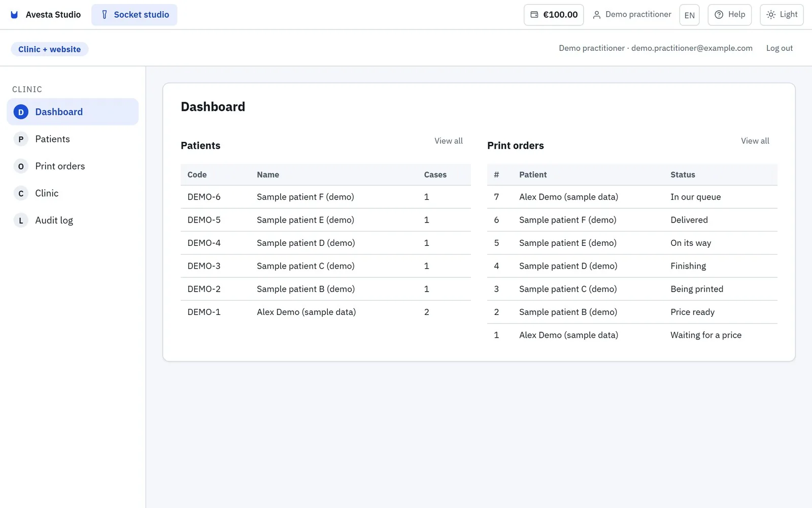Click the socket icon in Socket studio
The image size is (812, 508).
[105, 15]
